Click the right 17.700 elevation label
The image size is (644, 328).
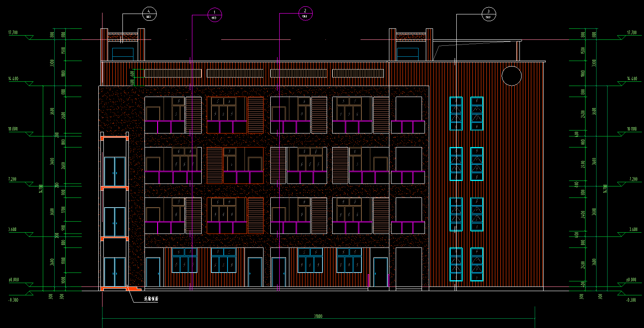tap(631, 32)
